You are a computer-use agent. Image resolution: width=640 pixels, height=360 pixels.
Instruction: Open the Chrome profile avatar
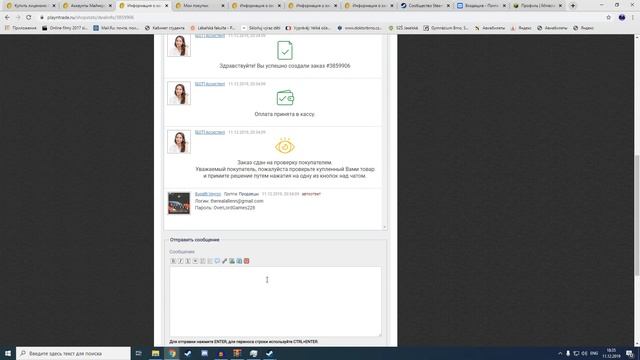(622, 18)
